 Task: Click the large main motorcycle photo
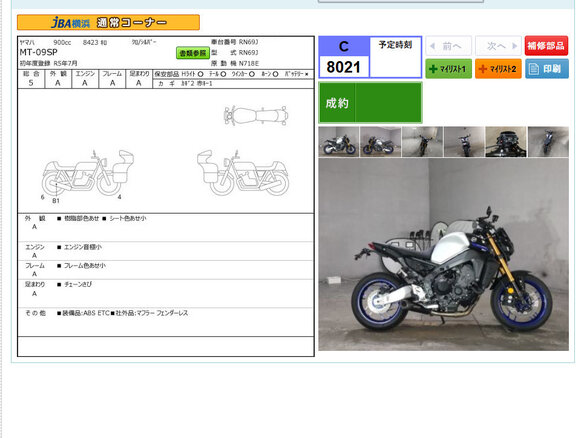click(443, 254)
